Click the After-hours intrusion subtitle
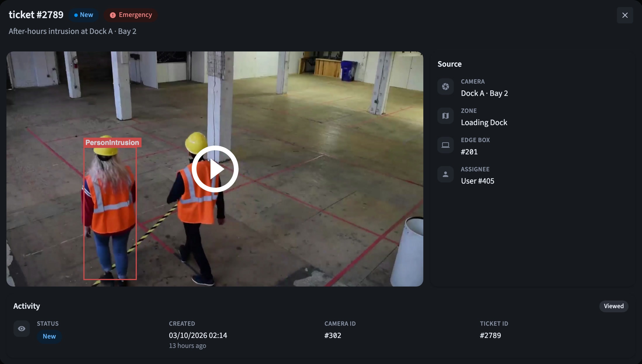The image size is (642, 364). point(73,31)
